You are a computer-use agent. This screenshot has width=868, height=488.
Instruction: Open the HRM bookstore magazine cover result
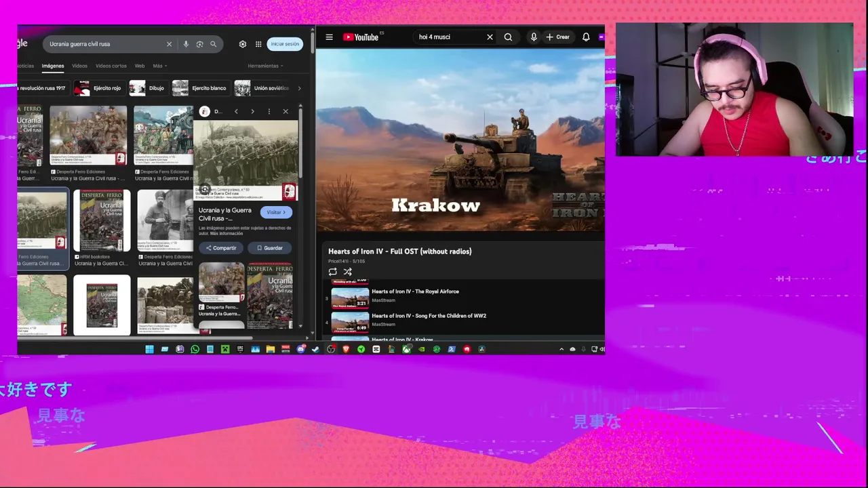point(102,221)
